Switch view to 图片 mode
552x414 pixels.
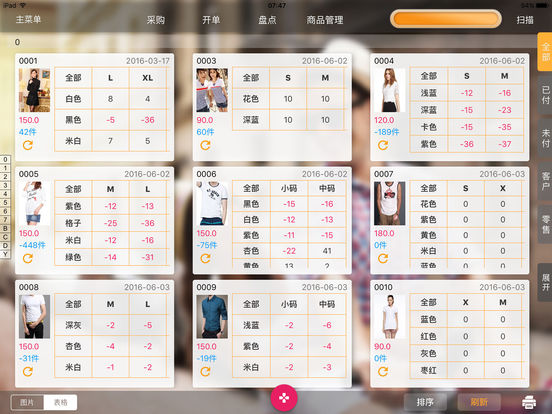[27, 402]
